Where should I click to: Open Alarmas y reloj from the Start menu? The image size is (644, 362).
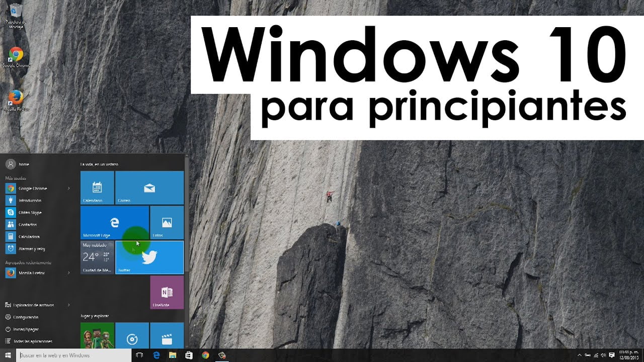(38, 248)
